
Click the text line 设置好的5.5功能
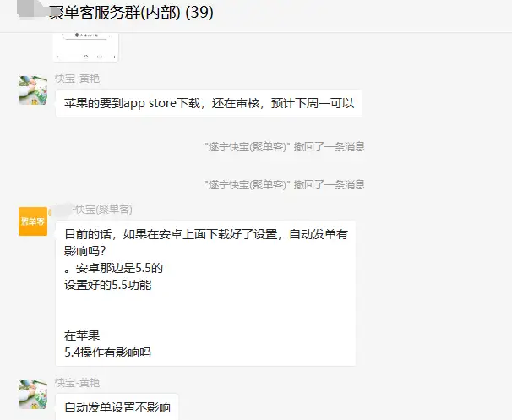[108, 285]
